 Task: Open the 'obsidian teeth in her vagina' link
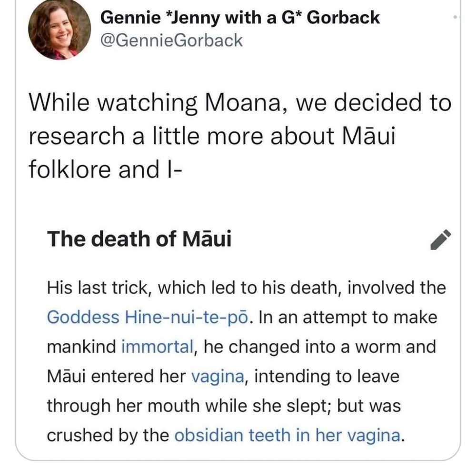(x=287, y=435)
